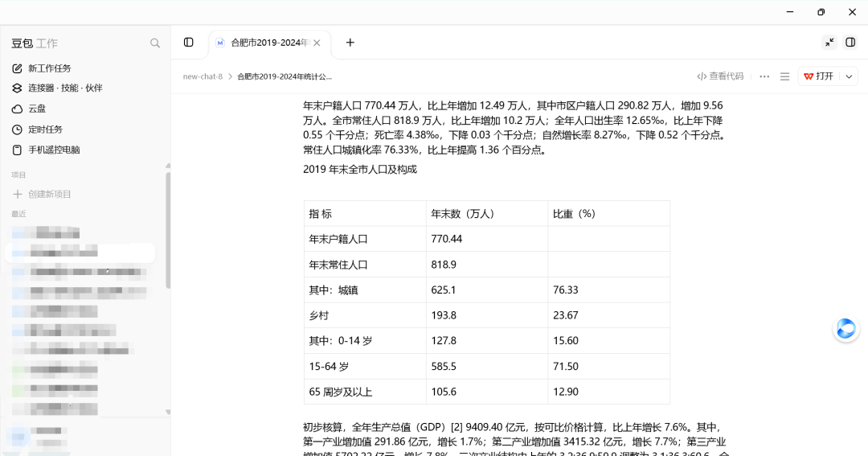Click the value 71.50
This screenshot has width=868, height=456.
tap(566, 366)
